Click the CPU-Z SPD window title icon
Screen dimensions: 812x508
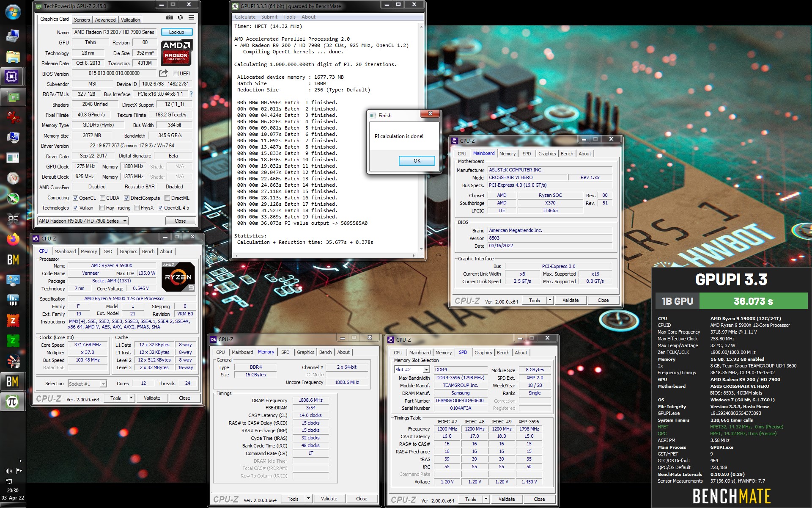(x=391, y=340)
